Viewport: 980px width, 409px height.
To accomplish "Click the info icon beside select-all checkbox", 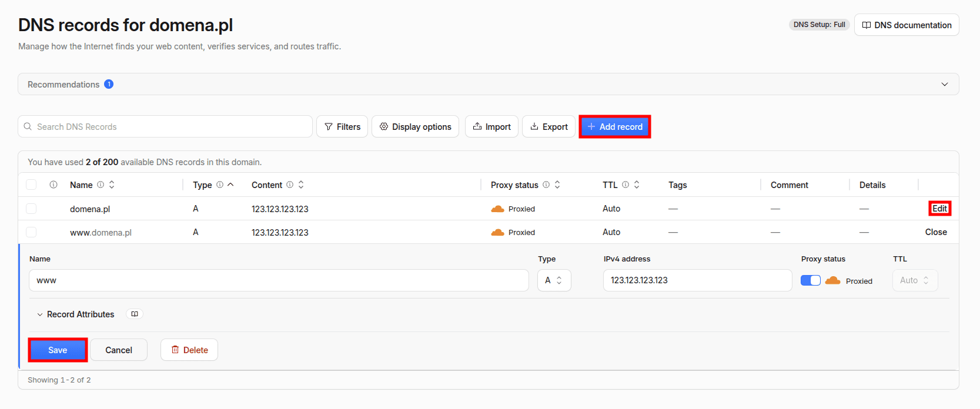I will [53, 185].
